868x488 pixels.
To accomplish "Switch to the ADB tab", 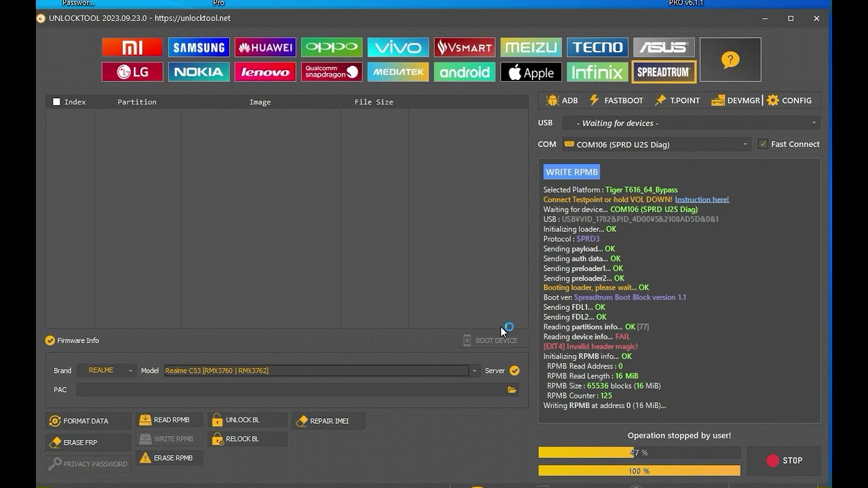I will (562, 100).
